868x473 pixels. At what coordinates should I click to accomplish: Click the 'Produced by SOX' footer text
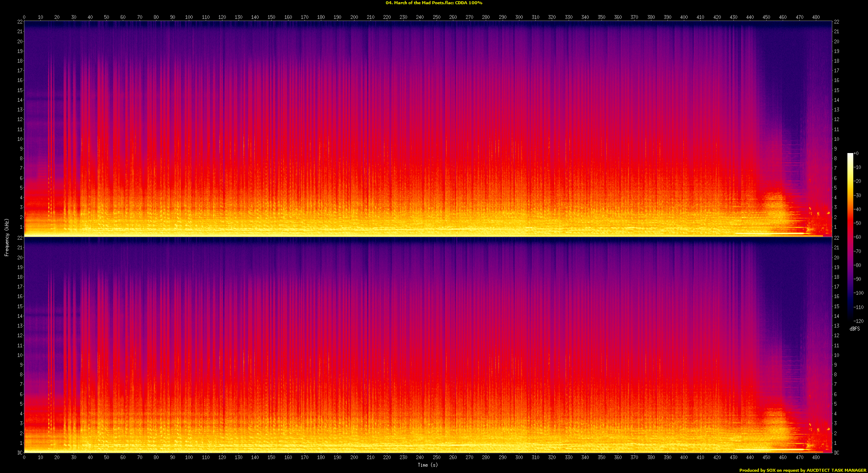point(757,470)
